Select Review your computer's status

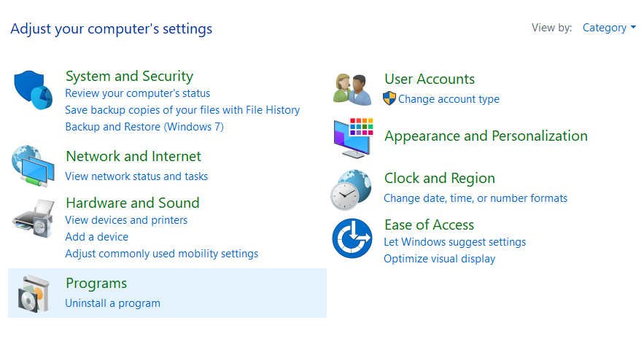138,93
